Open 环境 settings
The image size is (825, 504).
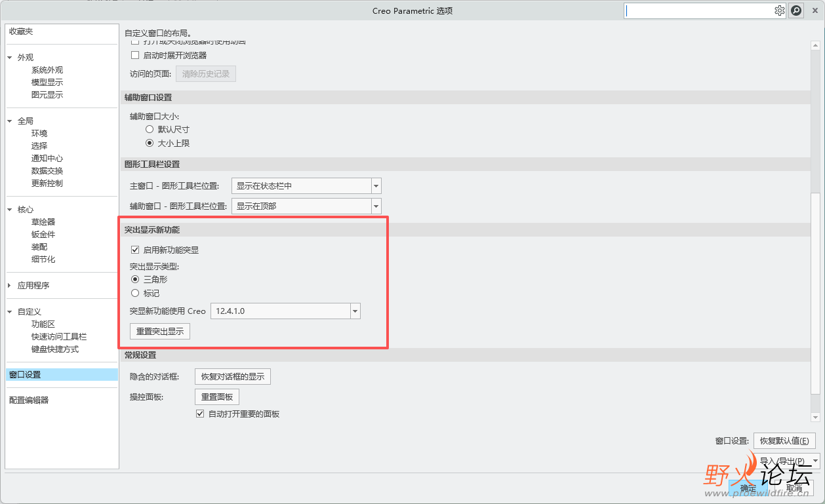tap(39, 134)
